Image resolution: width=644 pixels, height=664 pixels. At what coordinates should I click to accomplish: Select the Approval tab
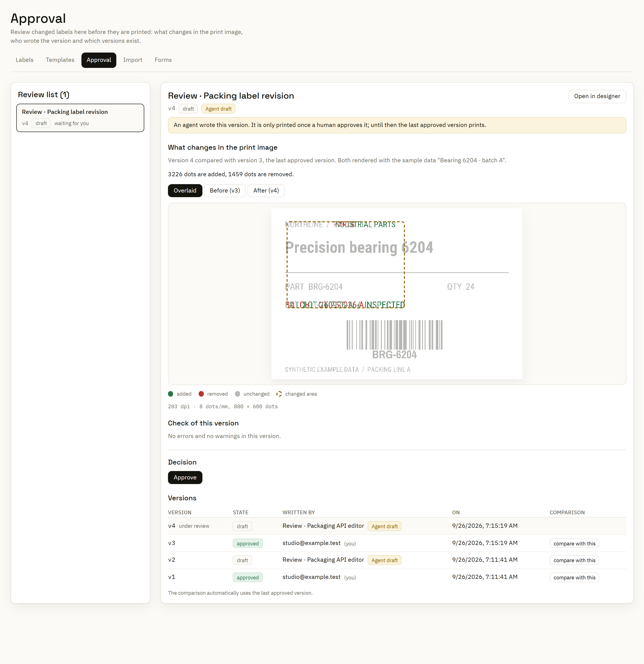[x=99, y=60]
